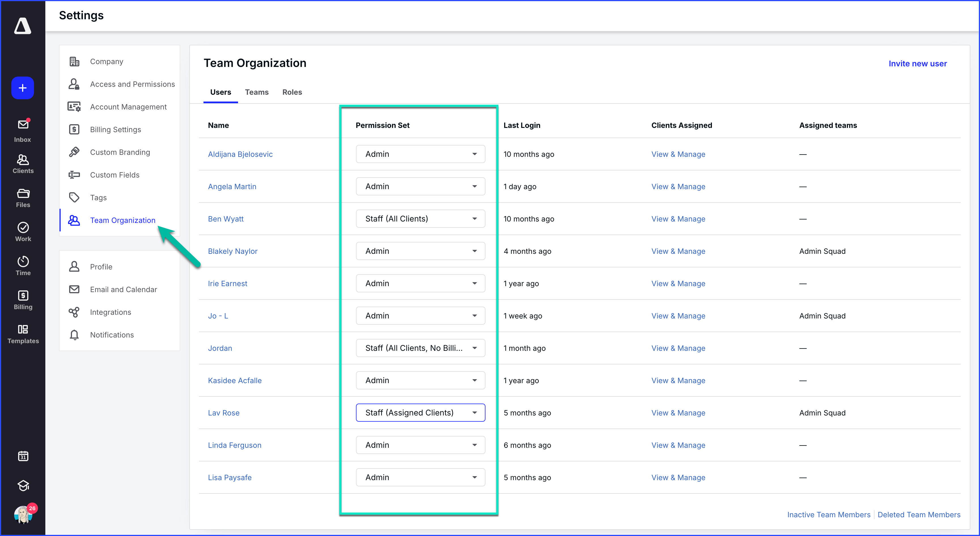Select Access and Permissions settings item
The width and height of the screenshot is (980, 536).
pos(132,84)
